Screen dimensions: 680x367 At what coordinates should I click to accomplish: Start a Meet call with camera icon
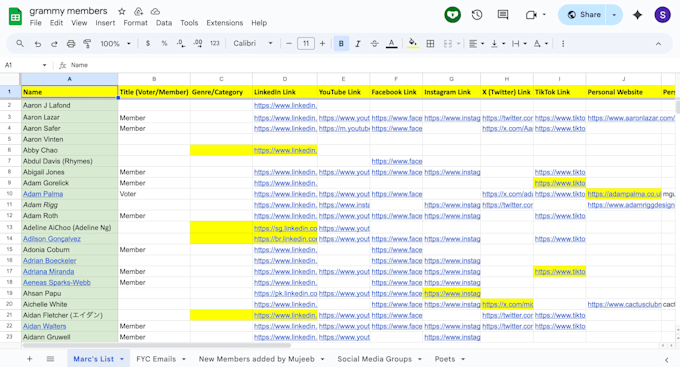(531, 15)
